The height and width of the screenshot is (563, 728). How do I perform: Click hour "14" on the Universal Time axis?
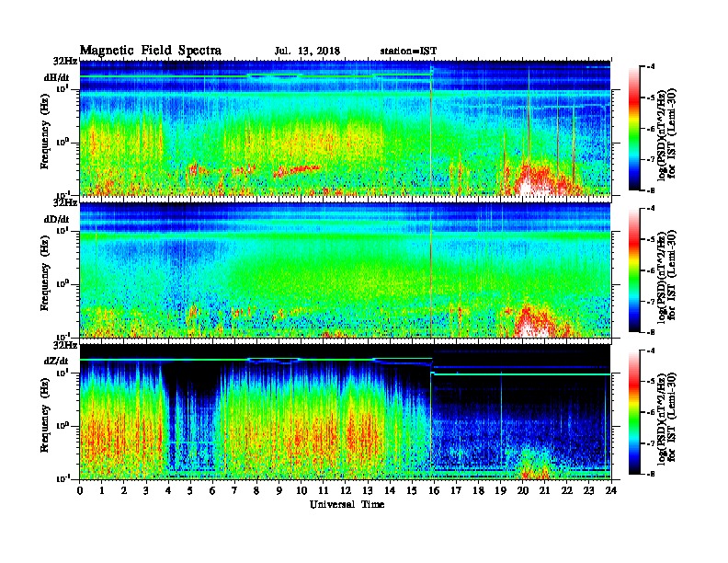point(390,490)
